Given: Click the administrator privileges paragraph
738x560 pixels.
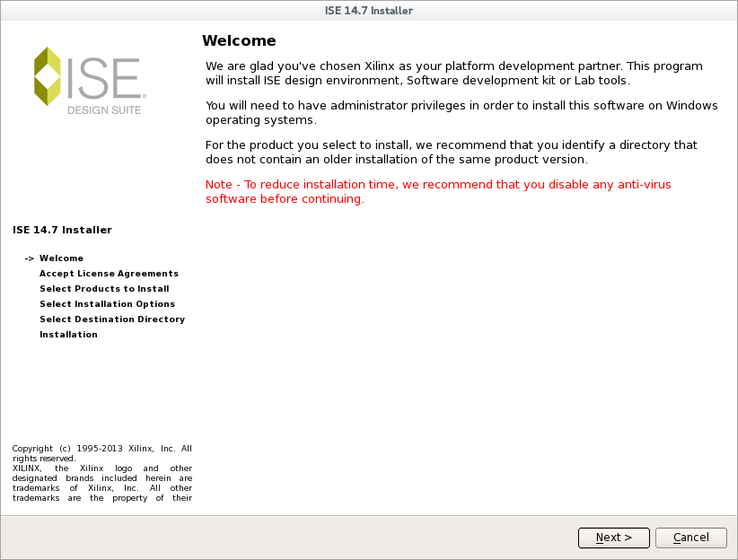Looking at the screenshot, I should (461, 112).
